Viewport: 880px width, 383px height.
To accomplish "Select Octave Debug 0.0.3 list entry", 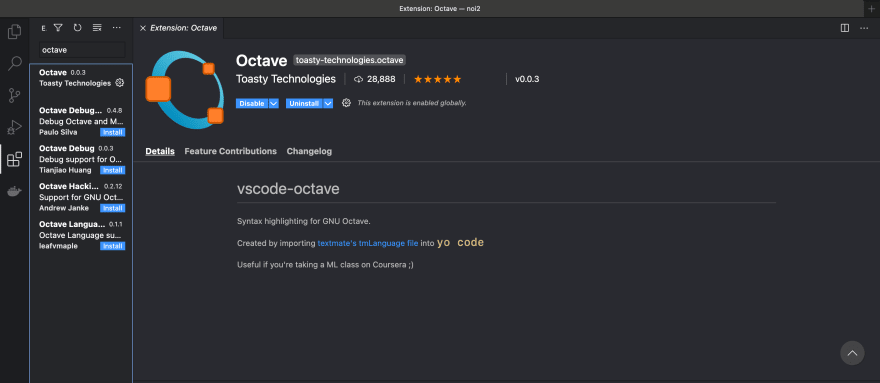I will [x=81, y=159].
